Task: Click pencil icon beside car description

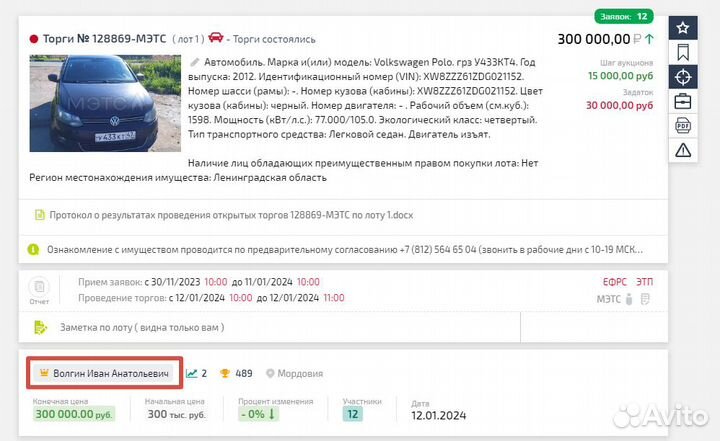Action: (x=195, y=62)
